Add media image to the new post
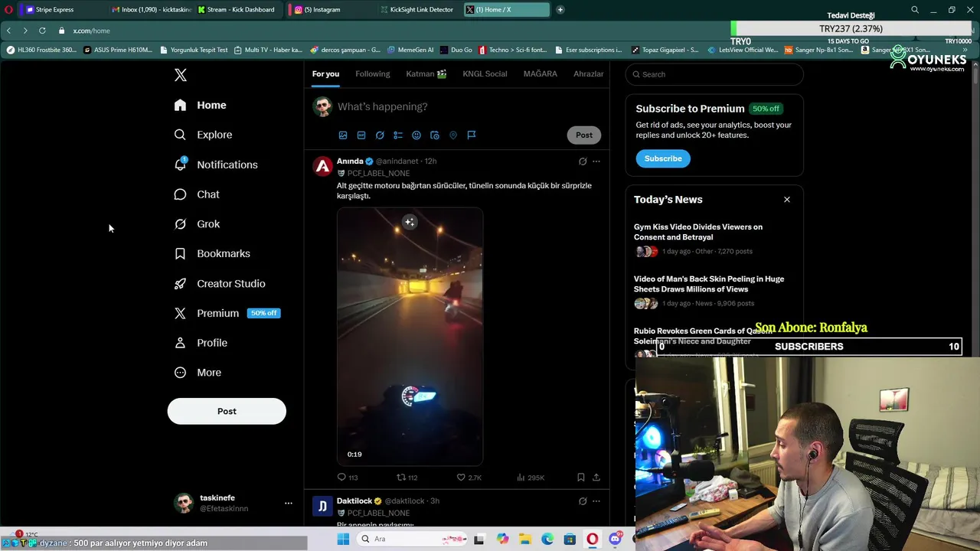980x551 pixels. tap(343, 135)
